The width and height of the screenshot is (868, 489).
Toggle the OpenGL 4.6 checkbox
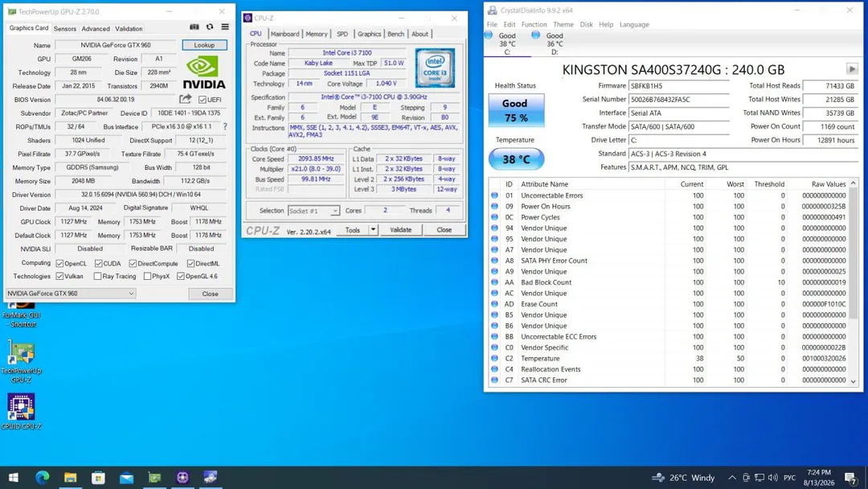coord(181,277)
